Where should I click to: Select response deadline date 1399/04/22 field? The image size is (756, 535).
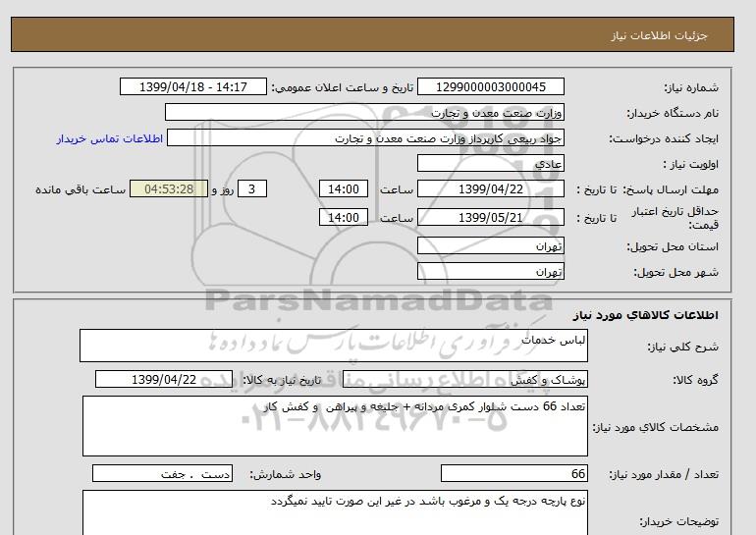click(490, 188)
